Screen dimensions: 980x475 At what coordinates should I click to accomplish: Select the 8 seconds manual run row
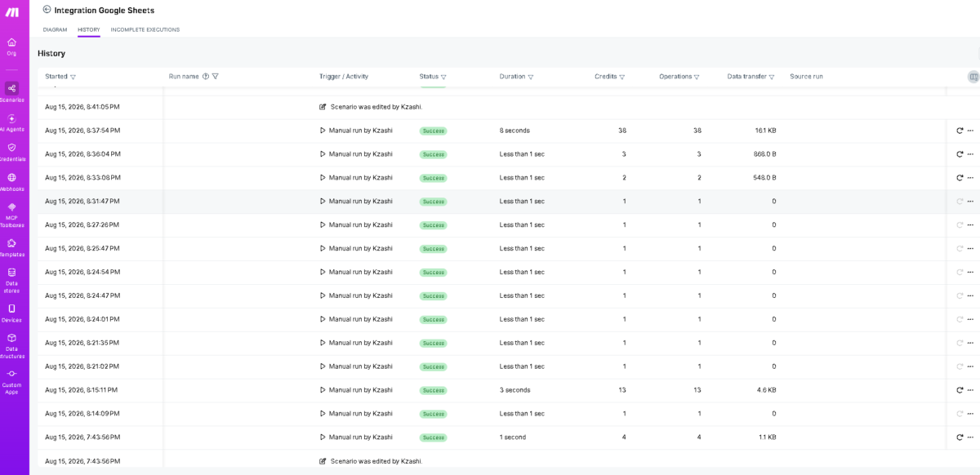pos(508,131)
